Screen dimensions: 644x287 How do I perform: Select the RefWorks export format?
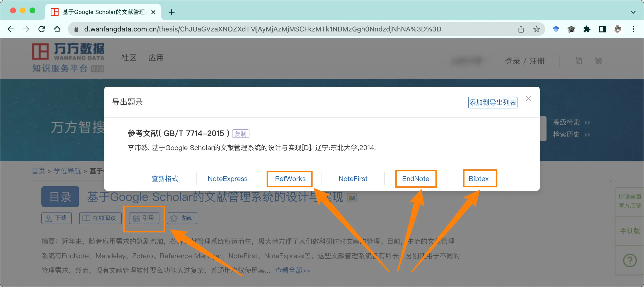point(290,179)
